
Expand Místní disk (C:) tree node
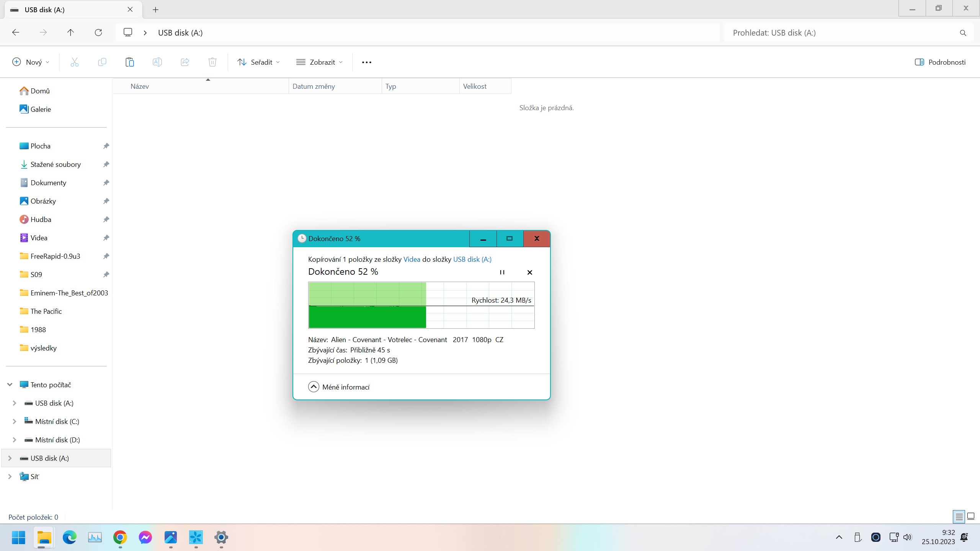(14, 421)
